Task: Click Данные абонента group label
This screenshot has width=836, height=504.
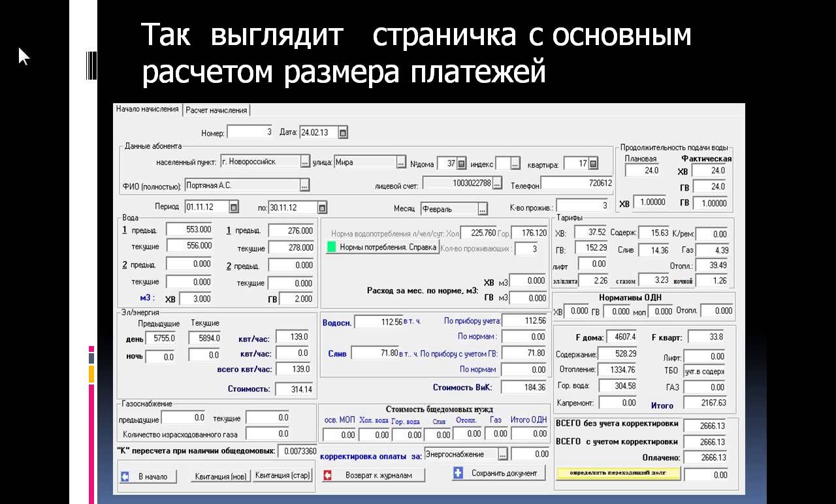Action: click(153, 146)
